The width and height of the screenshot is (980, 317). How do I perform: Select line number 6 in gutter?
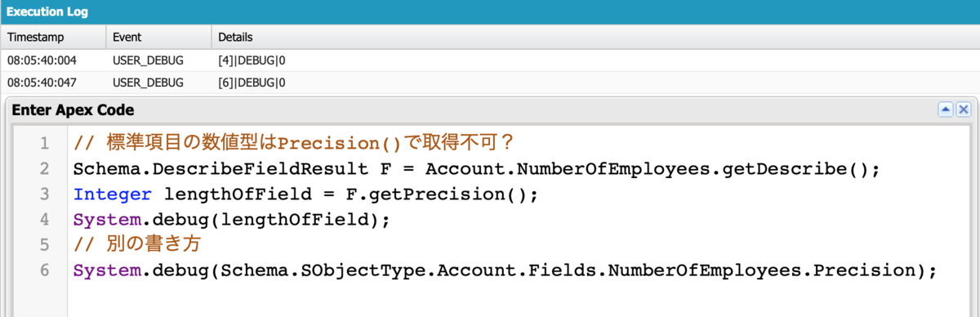(44, 271)
